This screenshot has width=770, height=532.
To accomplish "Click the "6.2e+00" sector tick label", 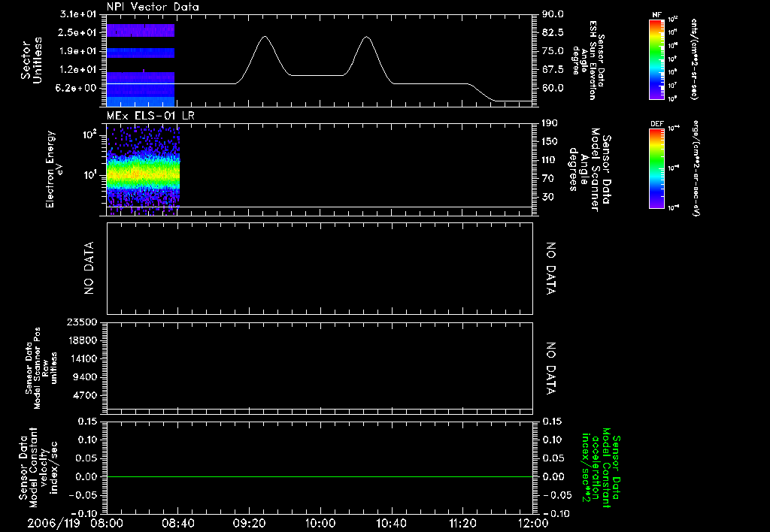I will pyautogui.click(x=77, y=88).
